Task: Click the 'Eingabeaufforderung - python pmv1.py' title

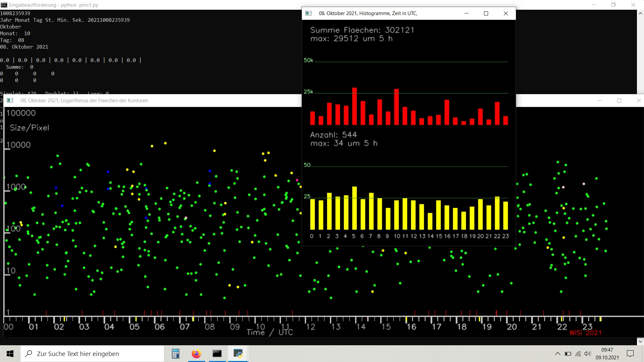Action: point(54,5)
